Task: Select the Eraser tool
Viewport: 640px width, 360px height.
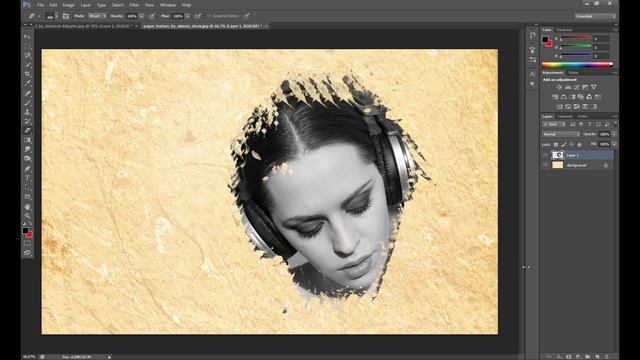Action: (x=28, y=131)
